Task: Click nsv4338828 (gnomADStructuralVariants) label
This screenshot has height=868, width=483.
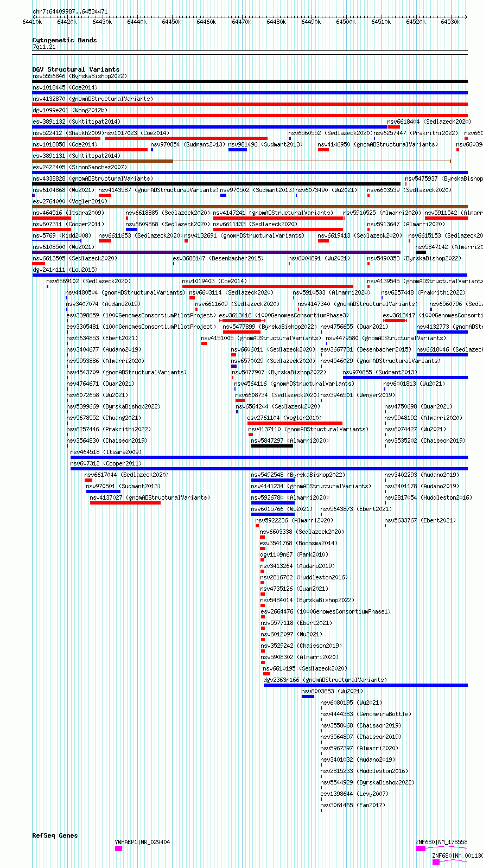Action: click(x=93, y=178)
